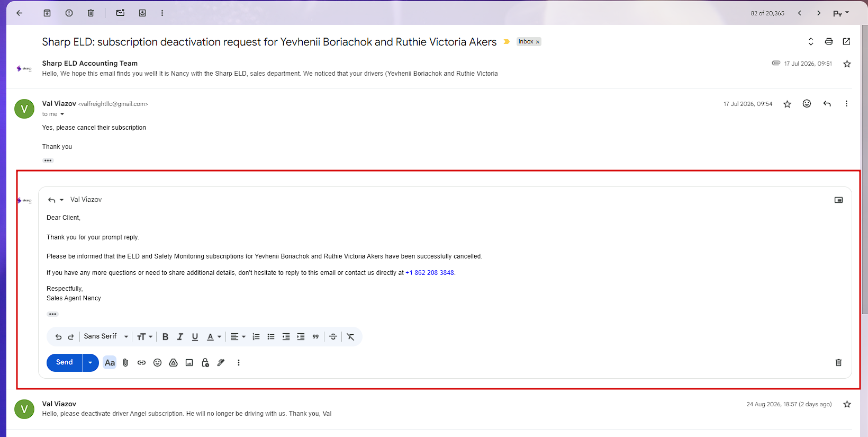Insert a photo into the reply

[x=189, y=363]
